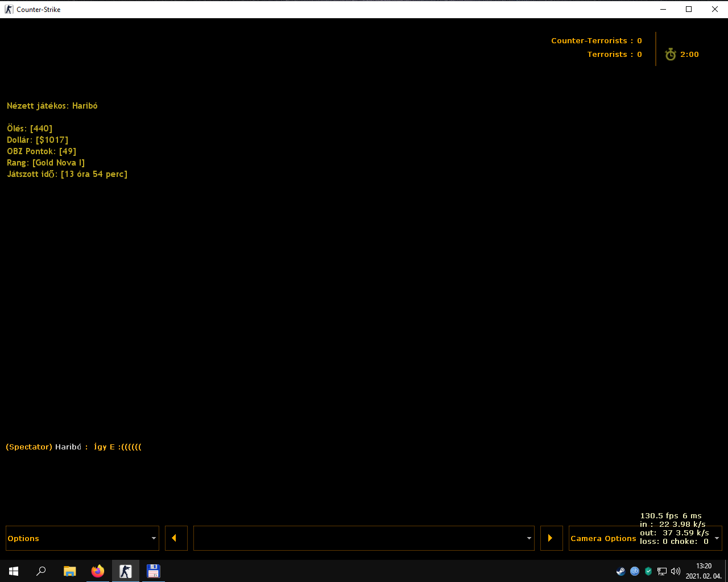Image resolution: width=728 pixels, height=582 pixels.
Task: Open Windows search magnifier
Action: point(41,571)
